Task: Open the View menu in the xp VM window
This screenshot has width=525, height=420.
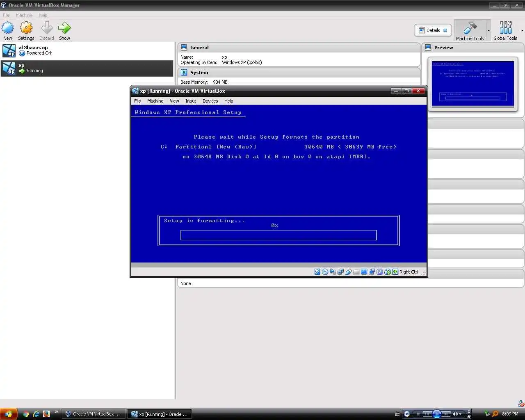Action: click(x=174, y=101)
